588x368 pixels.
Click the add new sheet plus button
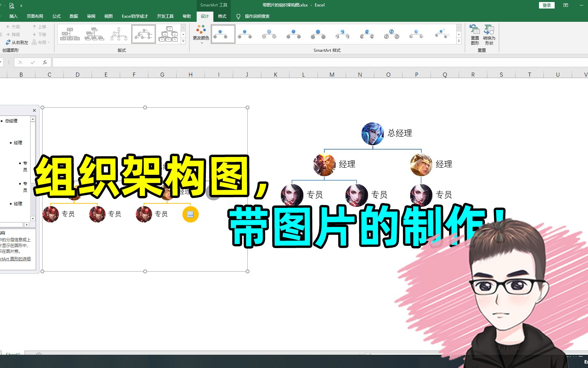click(39, 354)
